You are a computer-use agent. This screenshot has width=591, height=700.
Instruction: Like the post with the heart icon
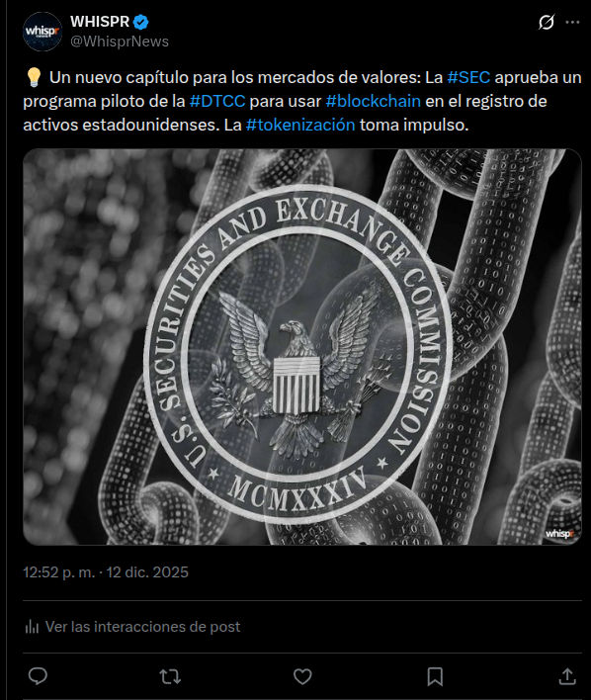point(302,676)
